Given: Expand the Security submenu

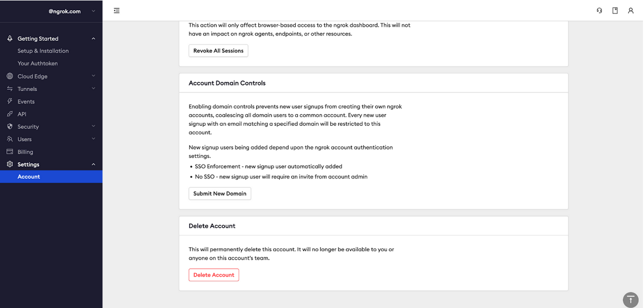Looking at the screenshot, I should pos(93,126).
